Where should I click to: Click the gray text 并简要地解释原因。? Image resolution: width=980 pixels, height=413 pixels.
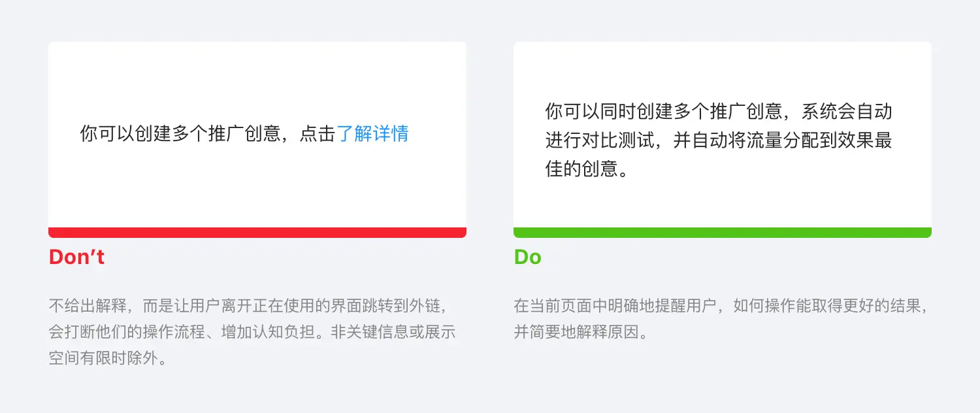tap(581, 332)
